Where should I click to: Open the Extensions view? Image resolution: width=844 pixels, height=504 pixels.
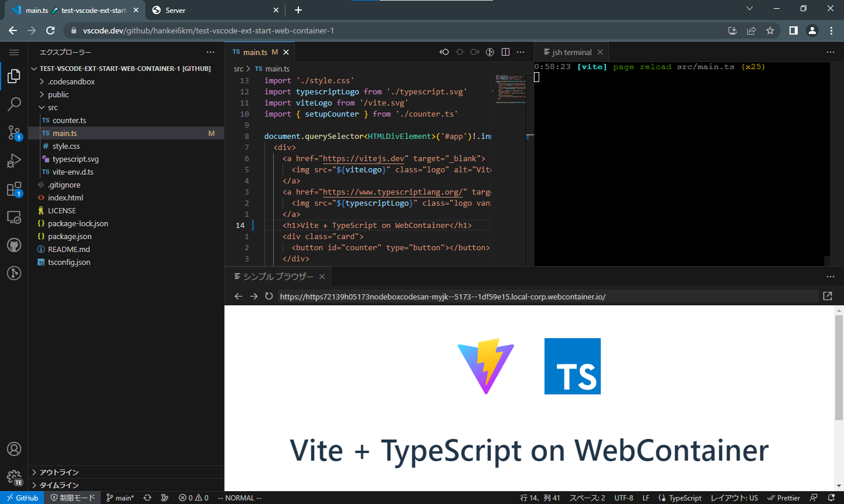[x=14, y=189]
